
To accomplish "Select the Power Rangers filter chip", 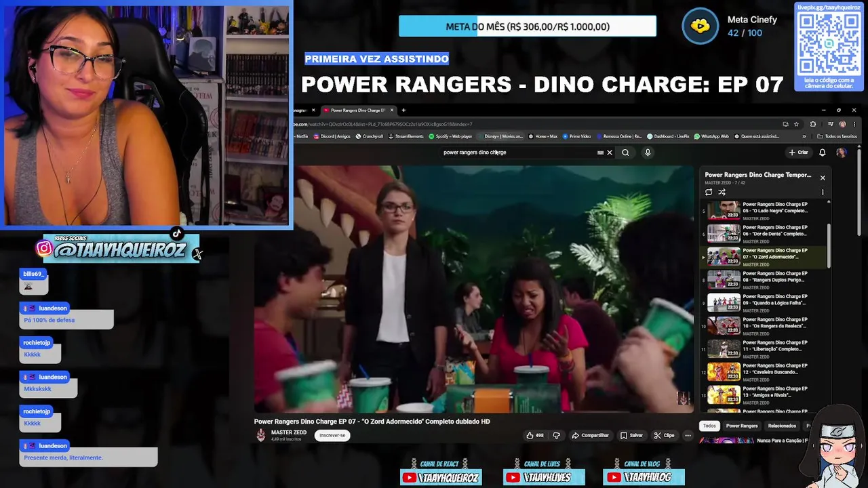I will pos(742,426).
